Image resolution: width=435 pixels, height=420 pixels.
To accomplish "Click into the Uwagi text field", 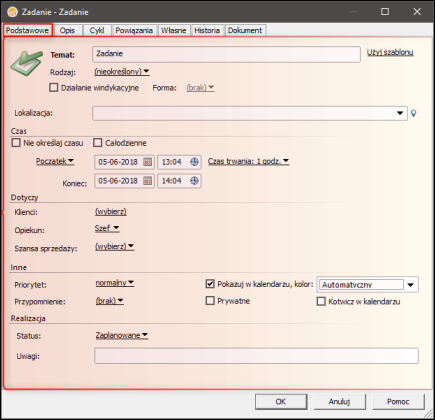I will click(x=256, y=356).
